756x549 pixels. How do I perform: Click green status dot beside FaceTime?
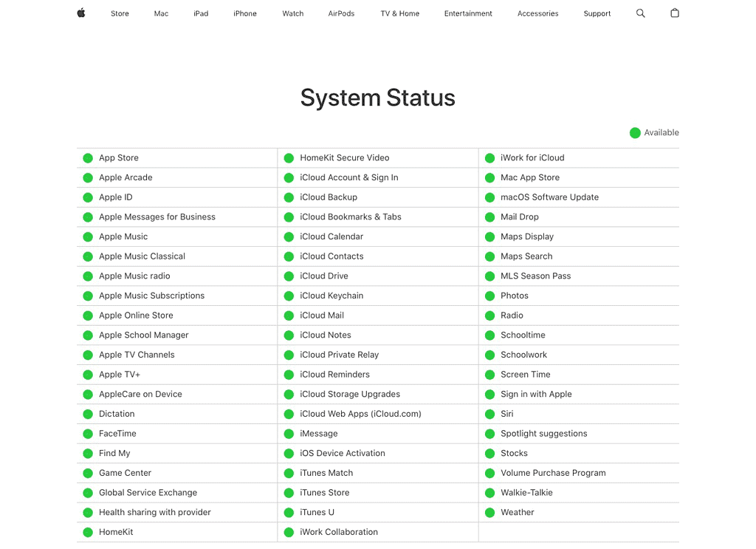point(88,434)
